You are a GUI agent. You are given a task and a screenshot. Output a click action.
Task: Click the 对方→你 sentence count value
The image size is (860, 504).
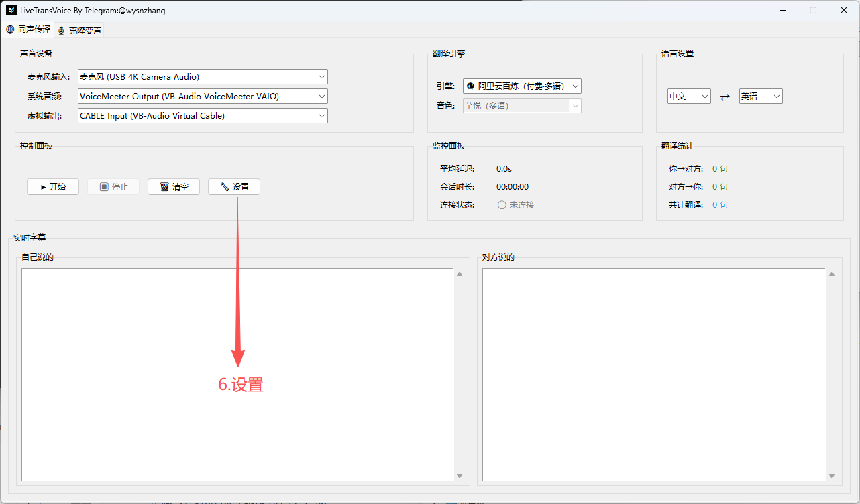click(720, 187)
